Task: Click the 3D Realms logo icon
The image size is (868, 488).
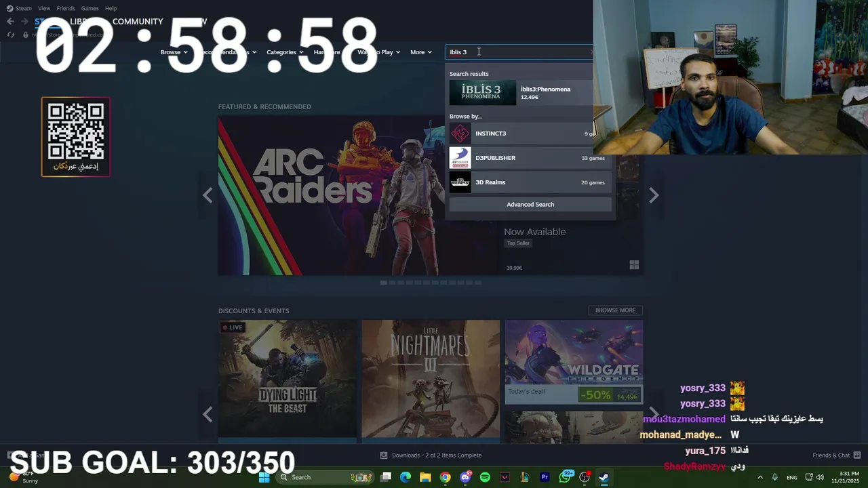Action: 460,182
